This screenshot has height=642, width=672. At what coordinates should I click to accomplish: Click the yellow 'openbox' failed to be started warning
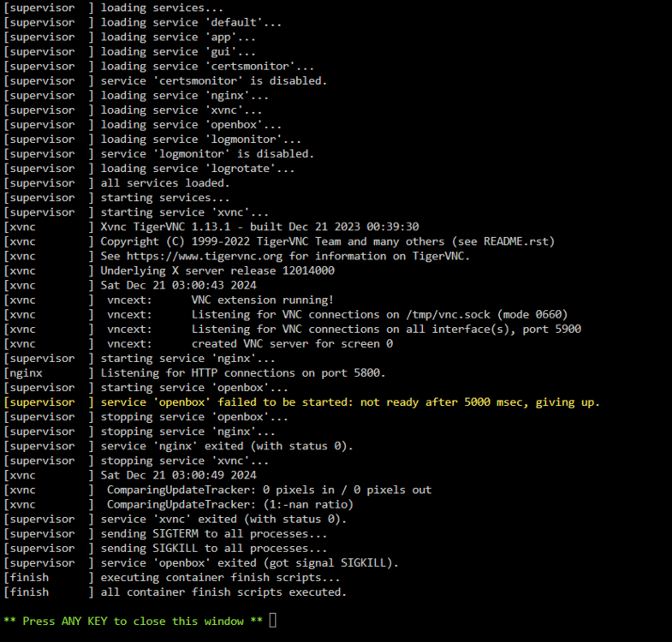coord(301,401)
